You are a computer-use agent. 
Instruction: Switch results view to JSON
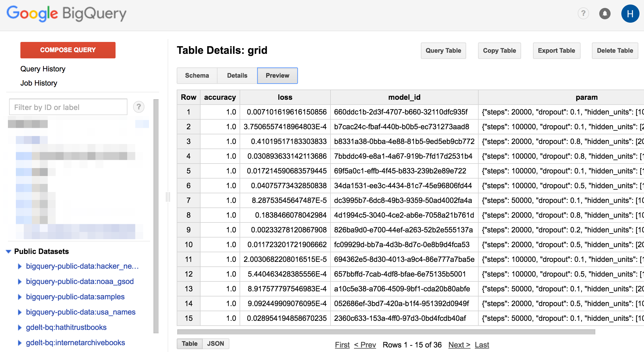(x=216, y=343)
